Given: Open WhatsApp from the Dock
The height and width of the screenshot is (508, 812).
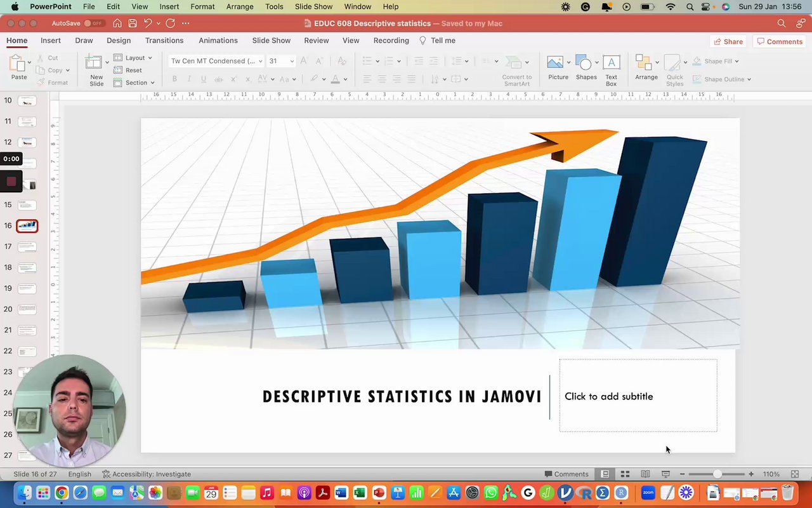Looking at the screenshot, I should 491,493.
